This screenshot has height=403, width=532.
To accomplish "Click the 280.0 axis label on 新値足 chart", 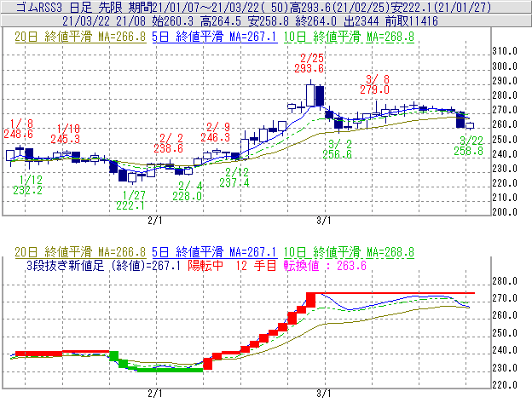I will 505,281.
